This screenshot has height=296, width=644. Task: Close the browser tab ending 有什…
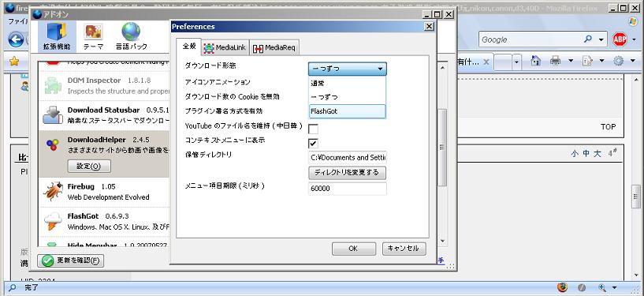(x=486, y=62)
